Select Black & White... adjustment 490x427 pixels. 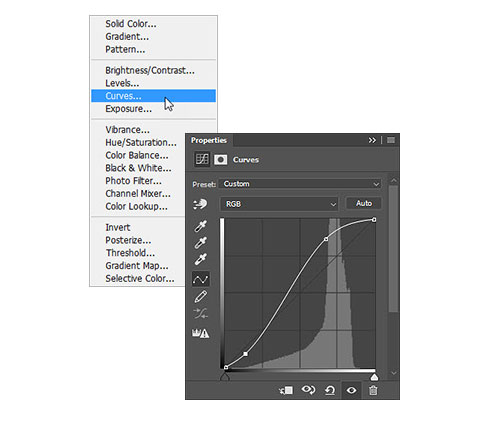(x=138, y=168)
